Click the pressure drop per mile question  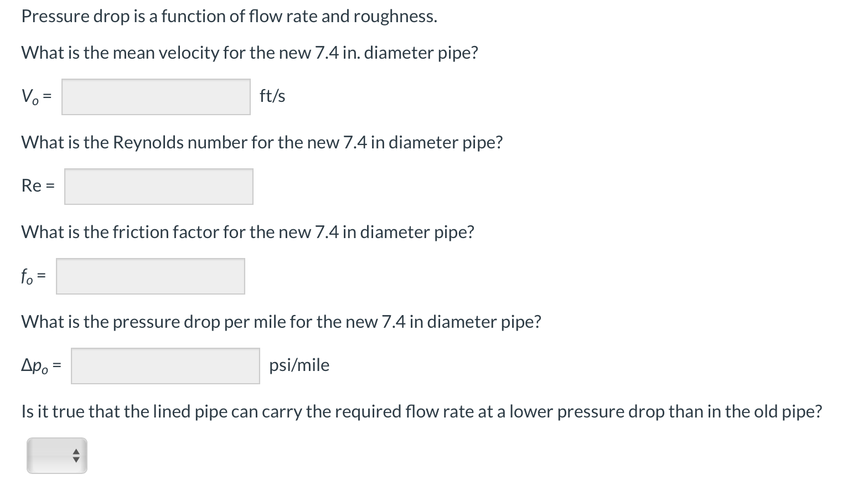tap(281, 322)
